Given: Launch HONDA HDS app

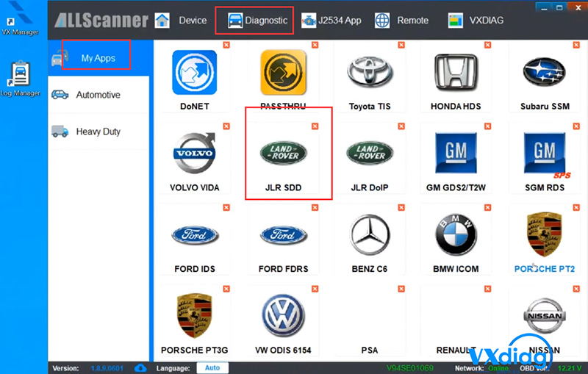Looking at the screenshot, I should pyautogui.click(x=456, y=72).
